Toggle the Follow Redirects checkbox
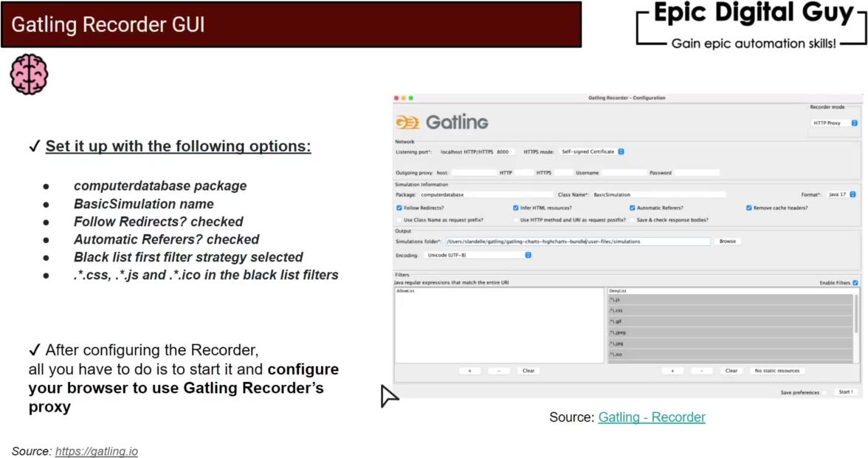 coord(399,208)
